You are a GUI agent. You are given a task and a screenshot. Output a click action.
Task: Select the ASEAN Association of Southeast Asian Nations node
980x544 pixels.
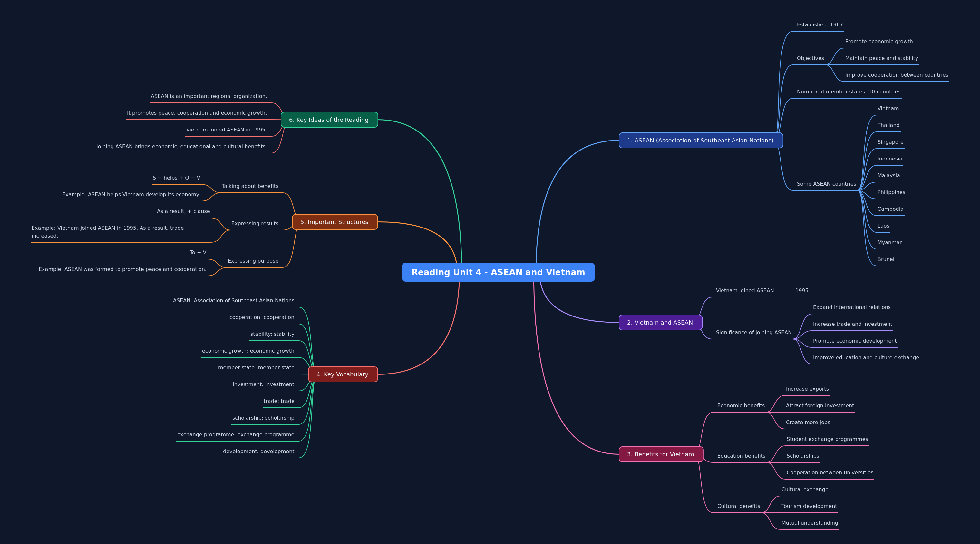(700, 141)
